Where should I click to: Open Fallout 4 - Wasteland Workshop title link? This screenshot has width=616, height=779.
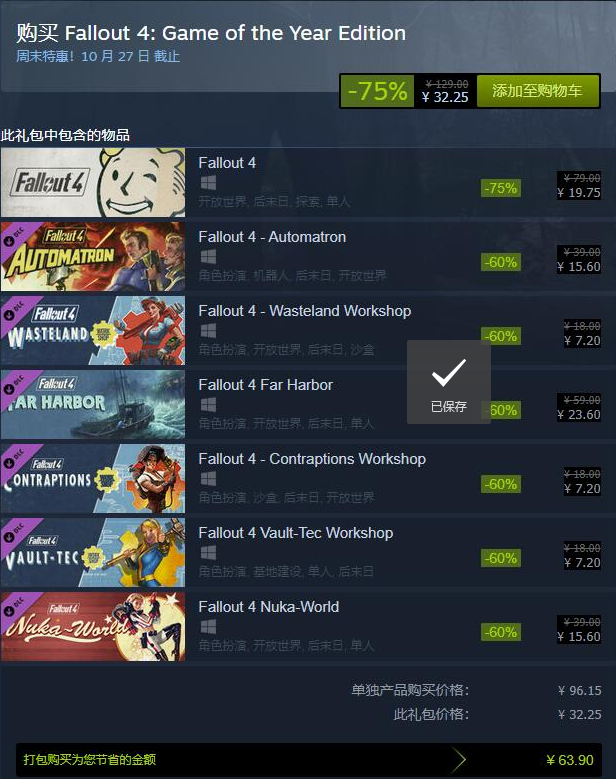tap(305, 311)
